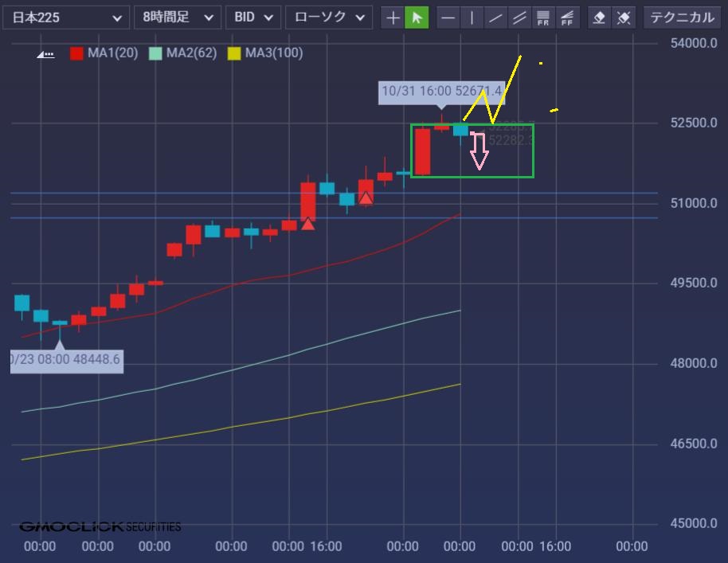The image size is (728, 563).
Task: Pick the Fibonacci fan FF tool
Action: coord(567,18)
